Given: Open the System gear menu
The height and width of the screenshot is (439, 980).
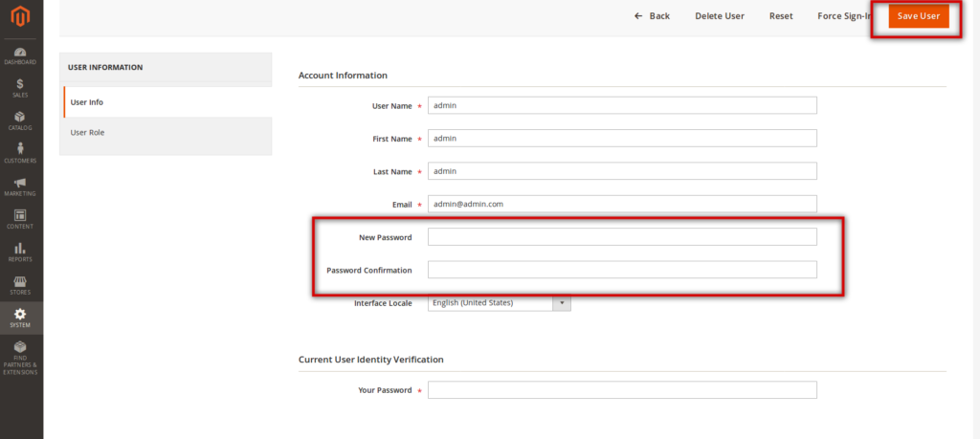Looking at the screenshot, I should click(20, 318).
